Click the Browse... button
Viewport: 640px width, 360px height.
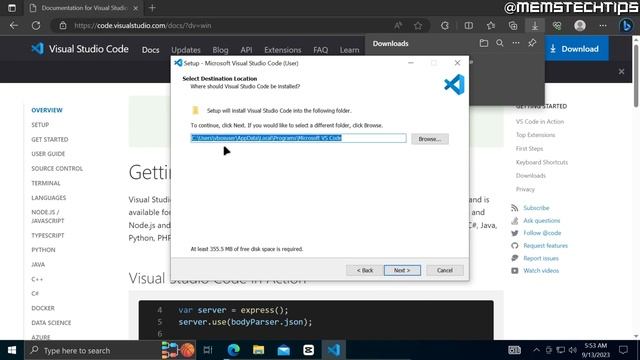(x=429, y=139)
